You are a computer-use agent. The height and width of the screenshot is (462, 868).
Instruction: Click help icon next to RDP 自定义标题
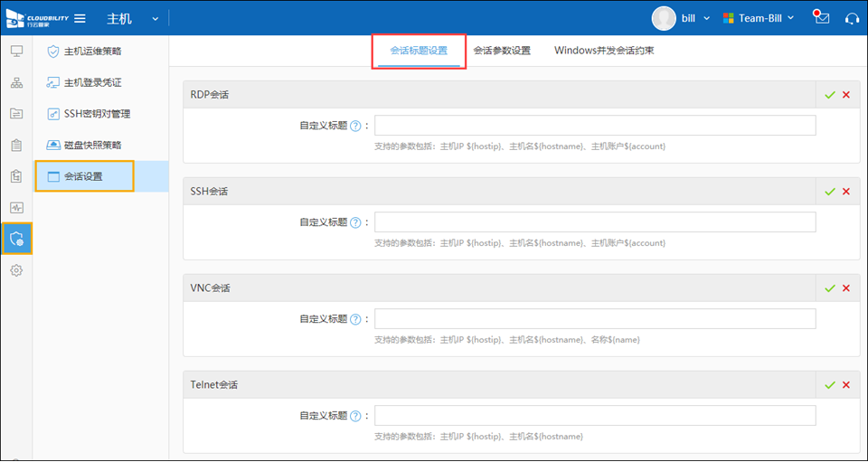[x=355, y=126]
